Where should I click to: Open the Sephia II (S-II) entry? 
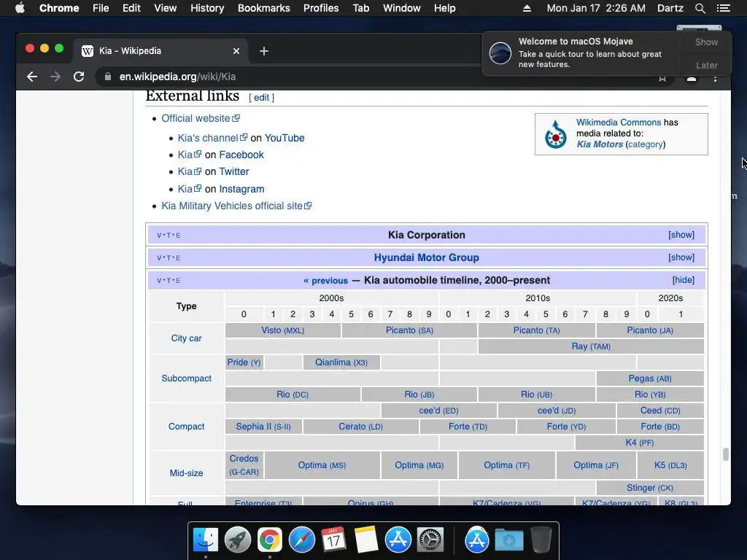click(x=263, y=427)
